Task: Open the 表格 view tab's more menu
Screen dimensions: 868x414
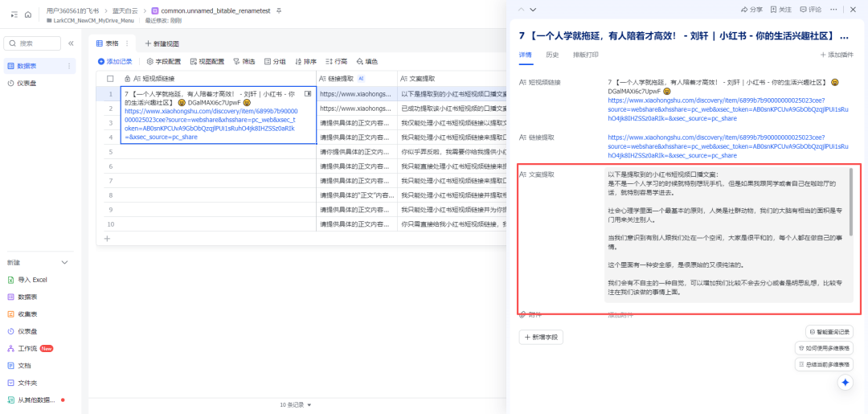Action: [x=127, y=43]
